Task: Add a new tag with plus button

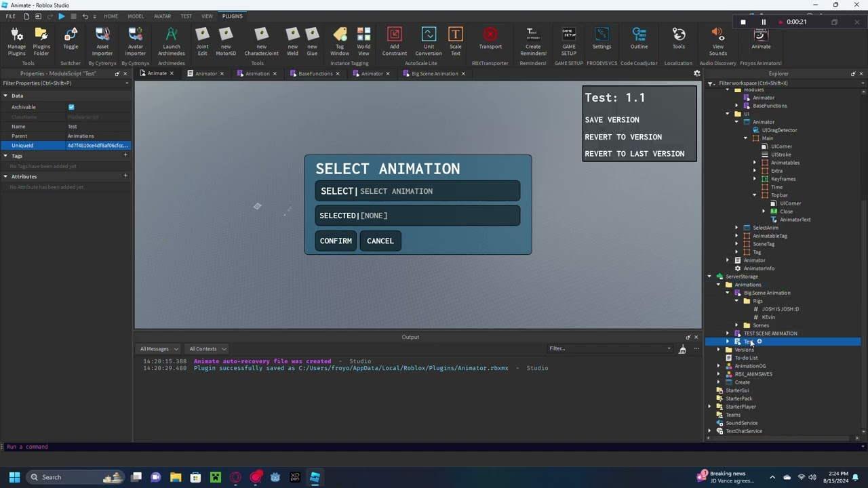Action: coord(125,155)
